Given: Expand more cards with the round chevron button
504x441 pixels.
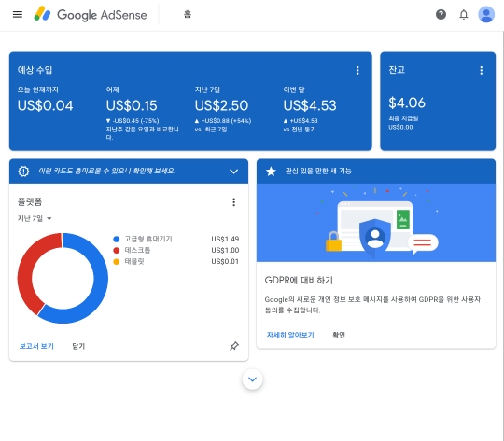Looking at the screenshot, I should coord(252,379).
